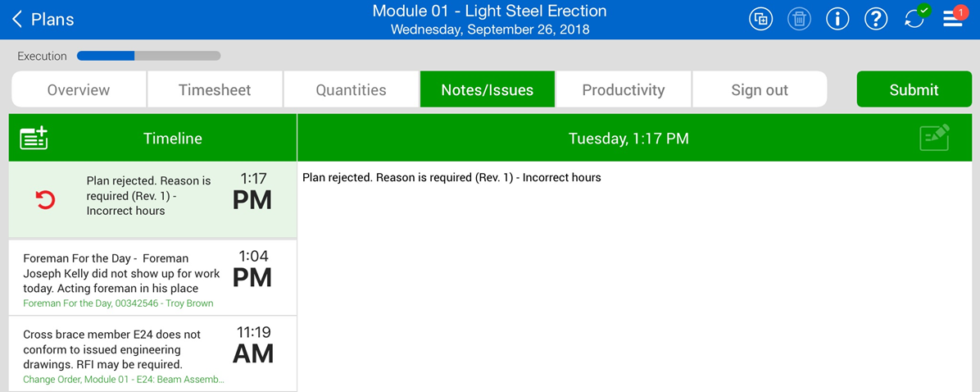This screenshot has width=980, height=392.
Task: Click the Execution progress bar
Action: coord(148,57)
